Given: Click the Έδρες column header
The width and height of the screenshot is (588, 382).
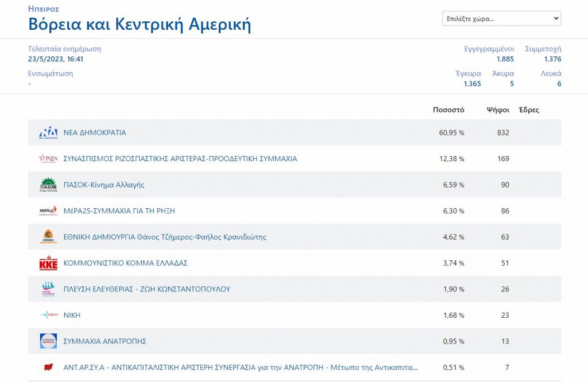Looking at the screenshot, I should pos(528,110).
